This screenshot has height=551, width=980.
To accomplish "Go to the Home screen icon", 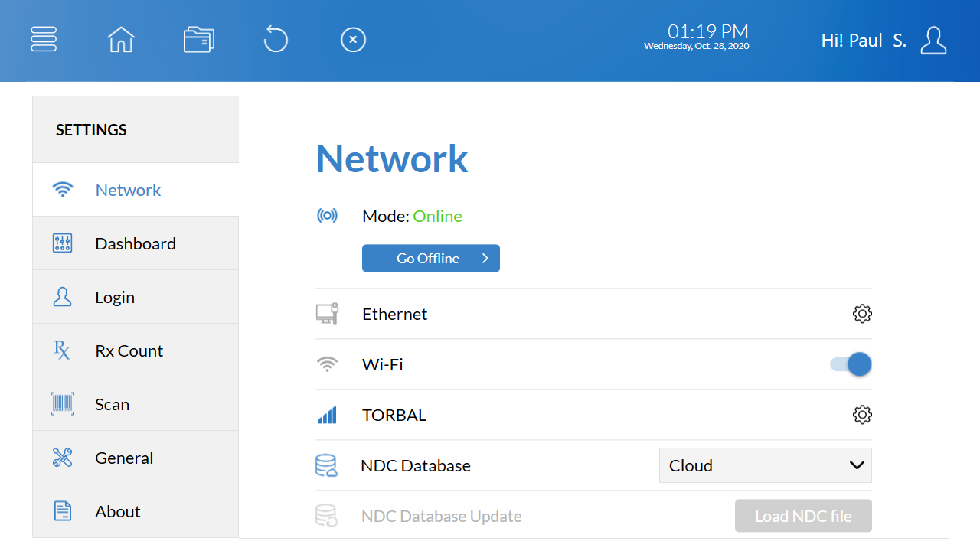I will [x=121, y=39].
